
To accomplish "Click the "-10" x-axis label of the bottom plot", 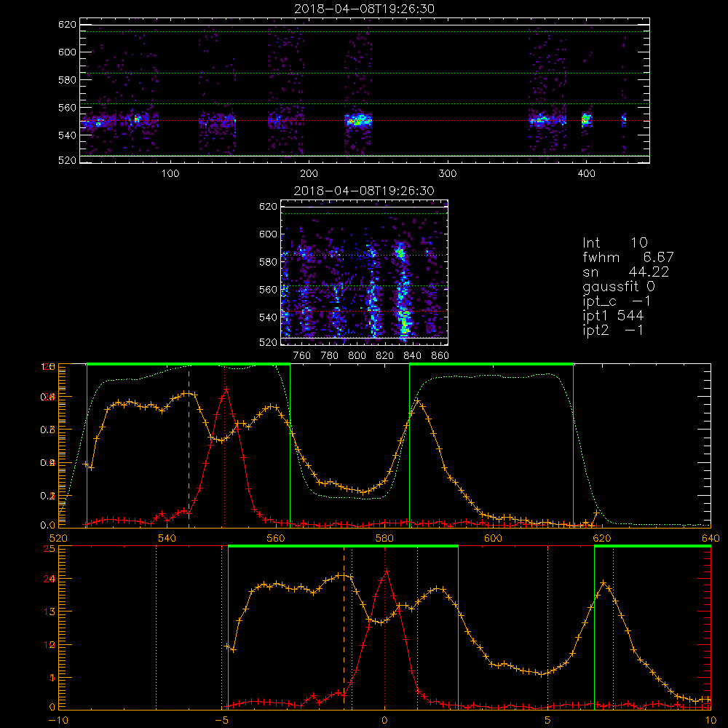I will (x=58, y=721).
